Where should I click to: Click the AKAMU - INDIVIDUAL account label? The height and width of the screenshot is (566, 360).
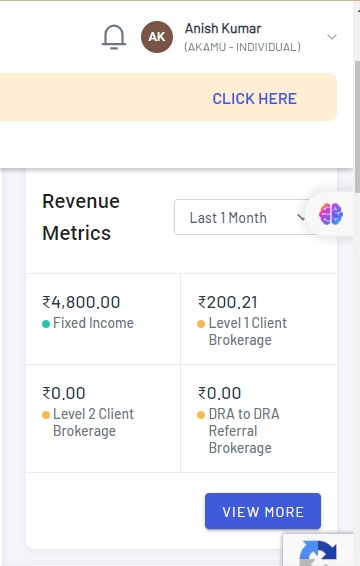242,47
